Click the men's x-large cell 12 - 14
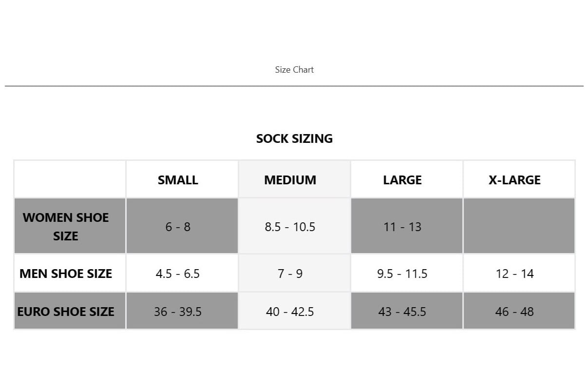This screenshot has height=373, width=588. (x=514, y=274)
